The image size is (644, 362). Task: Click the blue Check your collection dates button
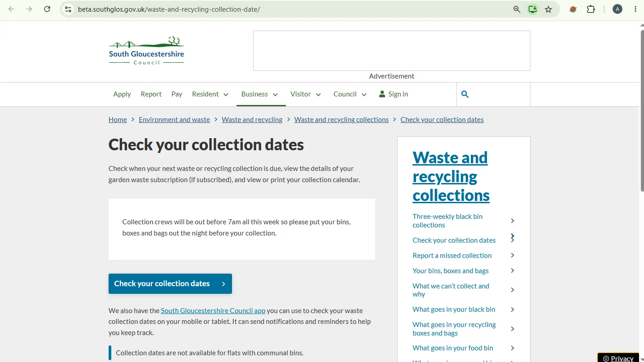coord(170,283)
